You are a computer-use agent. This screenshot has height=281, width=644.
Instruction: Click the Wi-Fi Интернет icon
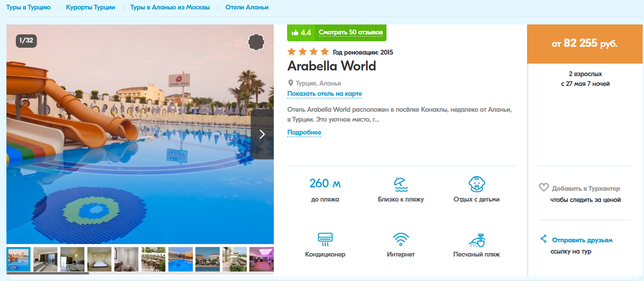coord(400,239)
